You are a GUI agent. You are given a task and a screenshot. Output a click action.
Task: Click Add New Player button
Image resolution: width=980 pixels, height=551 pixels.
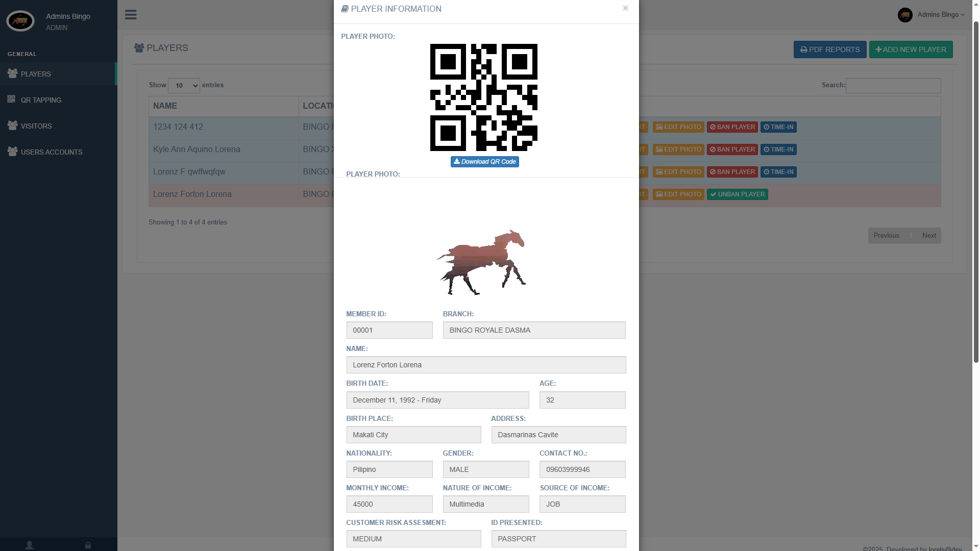(911, 49)
